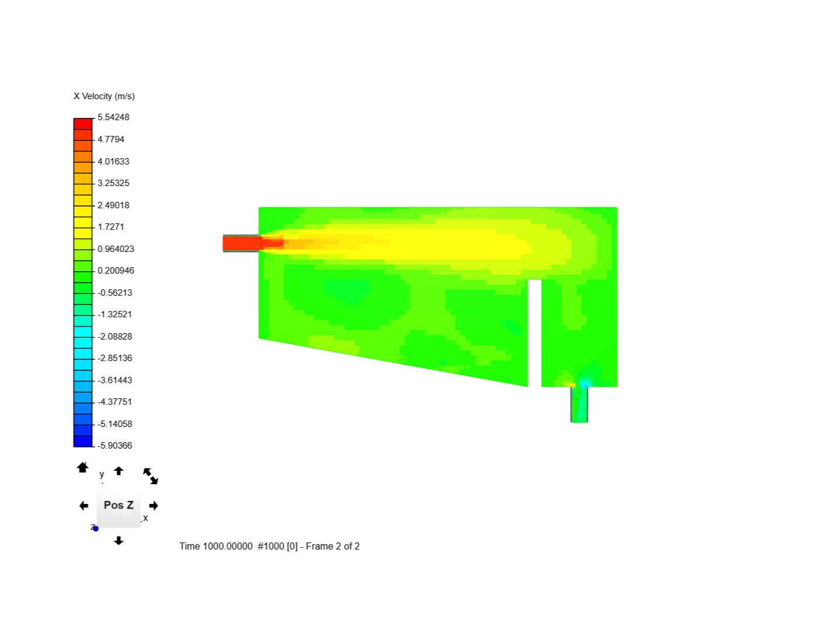Screen dimensions: 840x630
Task: Click the Time 1000.00000 label
Action: (216, 547)
